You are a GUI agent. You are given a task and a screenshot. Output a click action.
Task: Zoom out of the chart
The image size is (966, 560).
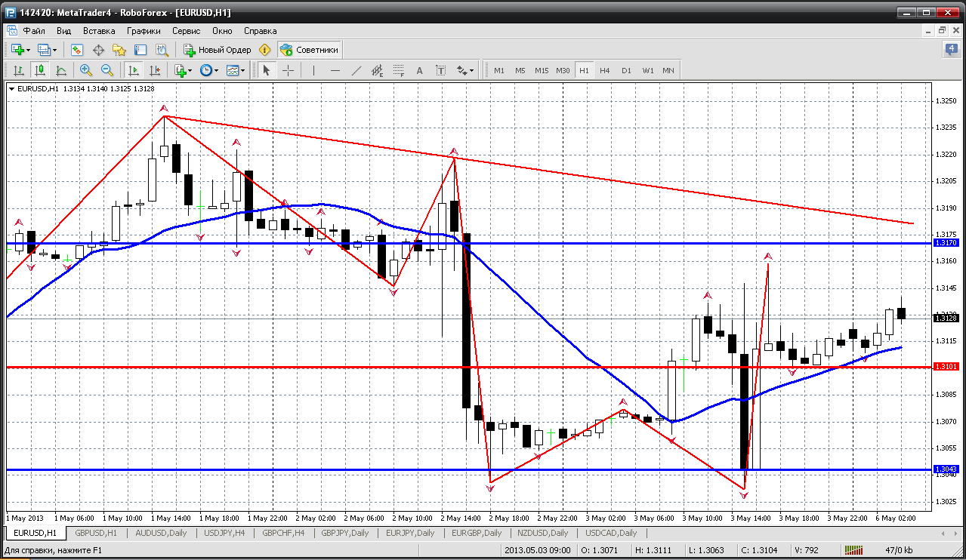pyautogui.click(x=107, y=70)
